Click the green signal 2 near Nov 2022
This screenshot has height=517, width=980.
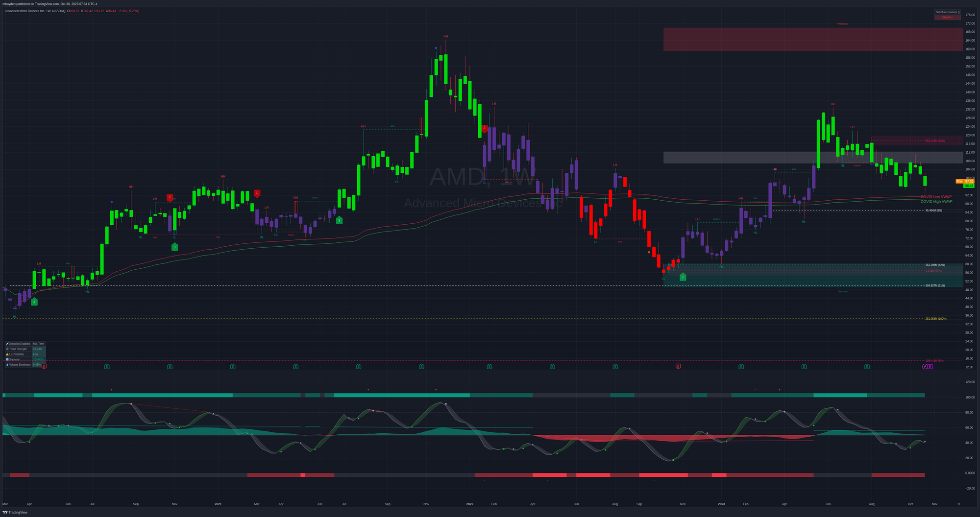tap(683, 277)
